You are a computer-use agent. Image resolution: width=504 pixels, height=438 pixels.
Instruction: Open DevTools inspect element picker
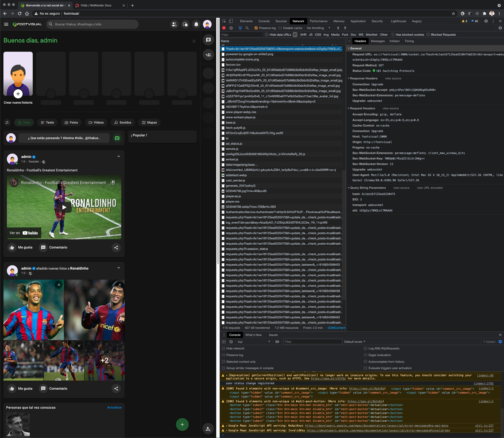point(224,21)
